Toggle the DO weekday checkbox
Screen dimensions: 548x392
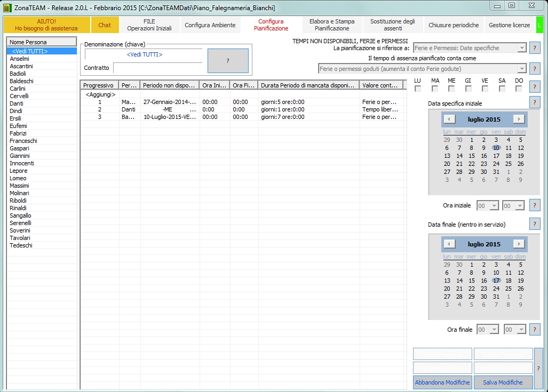tap(519, 89)
